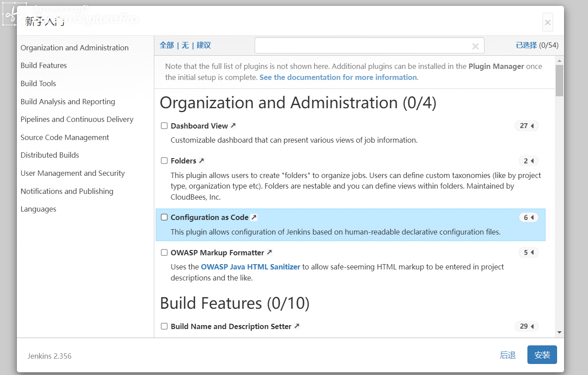Check the Dashboard View plugin checkbox
This screenshot has height=375, width=588.
tap(164, 126)
